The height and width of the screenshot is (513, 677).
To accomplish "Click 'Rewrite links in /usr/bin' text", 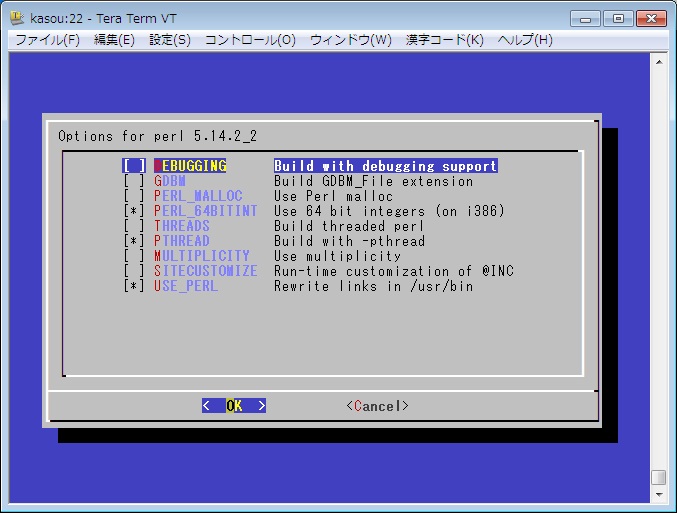I will point(374,286).
